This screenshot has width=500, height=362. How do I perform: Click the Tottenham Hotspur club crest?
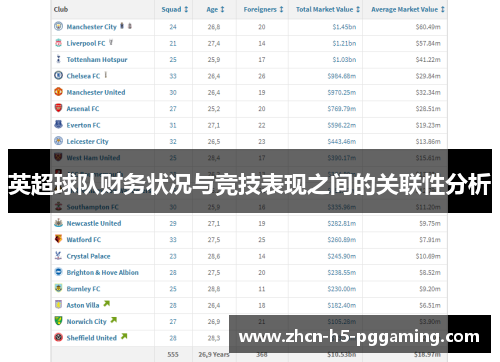58,59
